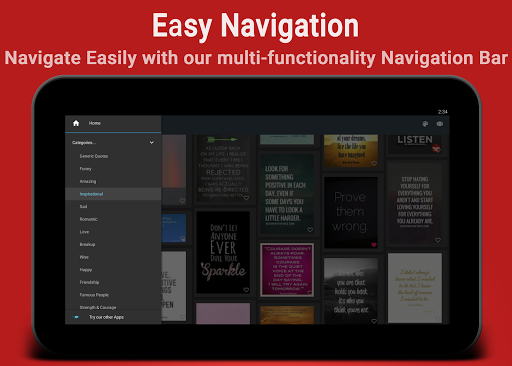Unfavorite the Prove them wrong quote
The height and width of the screenshot is (366, 512).
click(x=374, y=245)
